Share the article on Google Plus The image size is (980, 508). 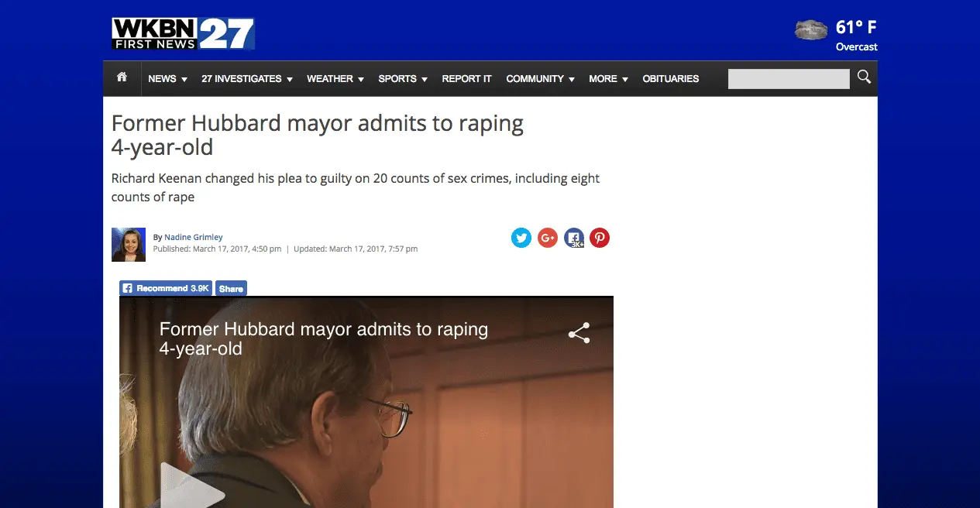(x=548, y=238)
